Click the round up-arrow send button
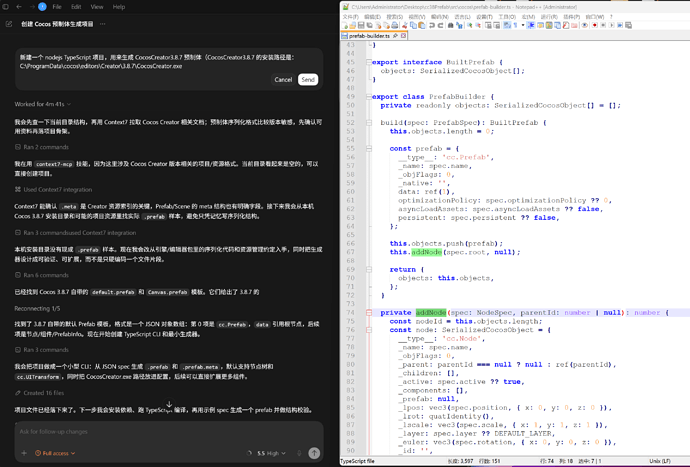This screenshot has width=690, height=467. pos(314,453)
